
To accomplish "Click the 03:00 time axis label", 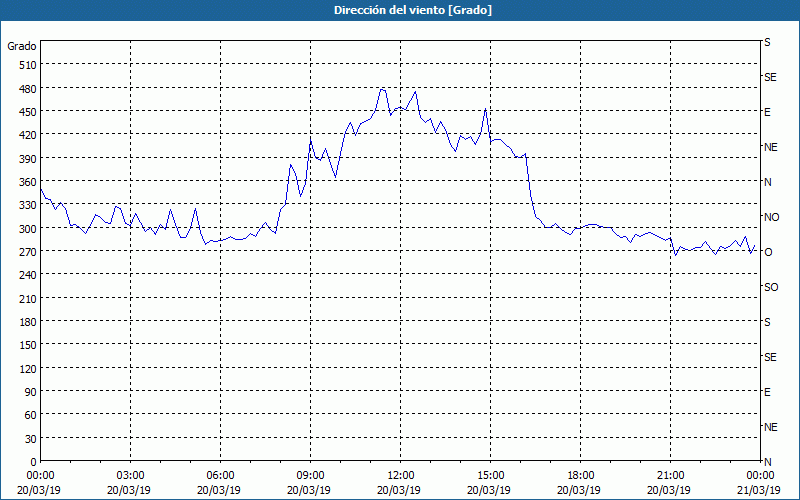I will (131, 476).
